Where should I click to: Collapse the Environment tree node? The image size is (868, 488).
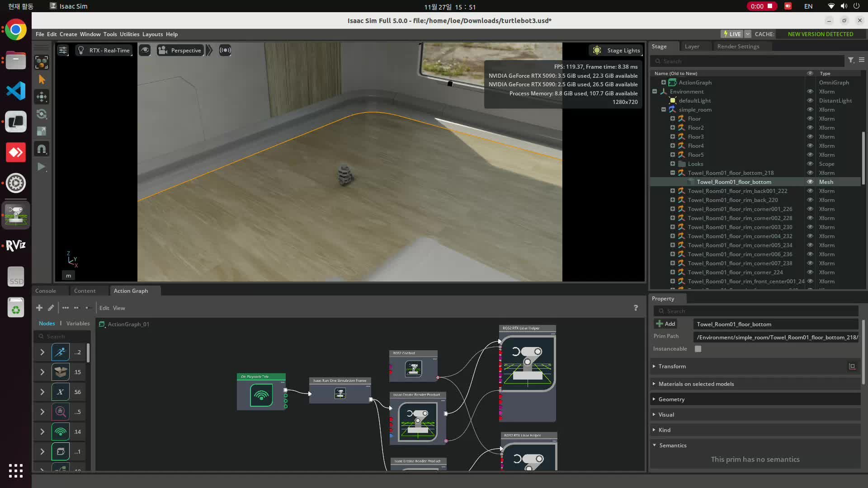pyautogui.click(x=655, y=91)
